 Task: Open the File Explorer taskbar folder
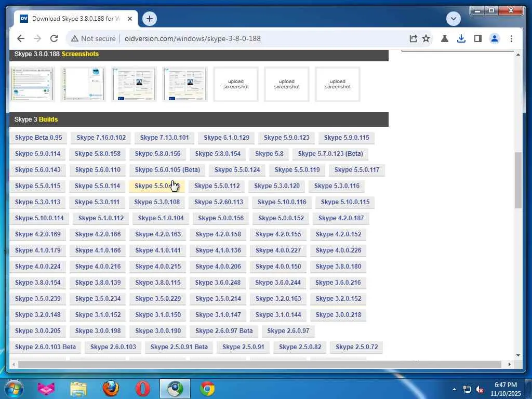(x=78, y=389)
